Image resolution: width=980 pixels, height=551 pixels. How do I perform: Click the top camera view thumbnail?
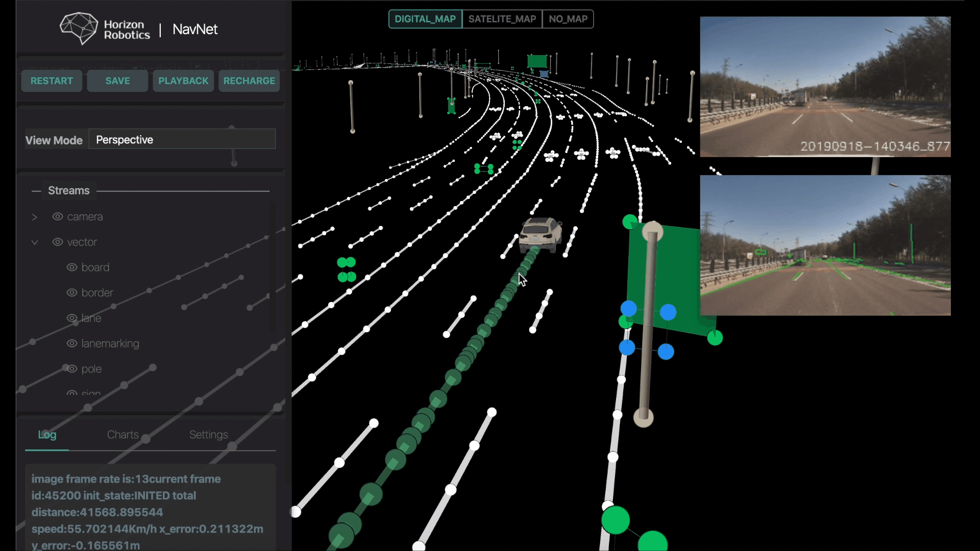pos(825,86)
